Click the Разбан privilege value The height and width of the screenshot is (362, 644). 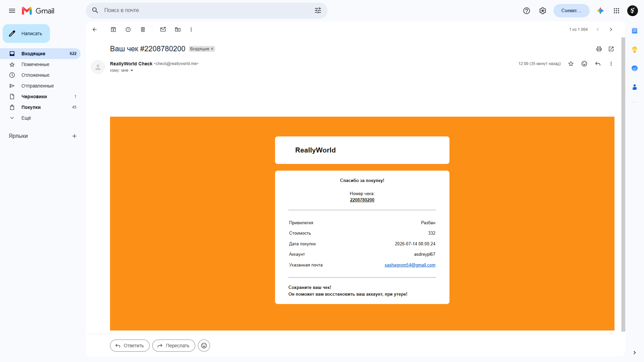428,223
